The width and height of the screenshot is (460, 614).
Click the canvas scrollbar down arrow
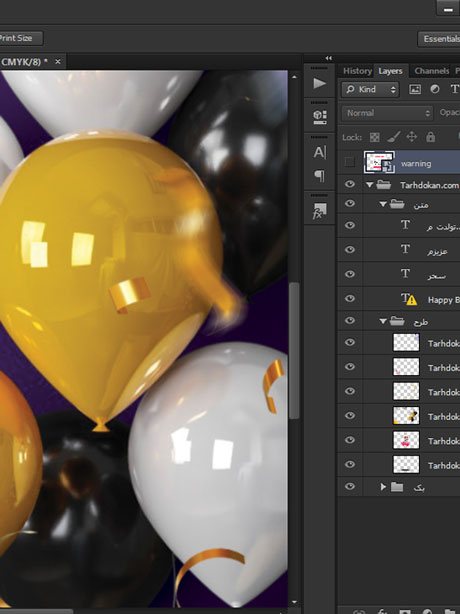click(x=294, y=602)
